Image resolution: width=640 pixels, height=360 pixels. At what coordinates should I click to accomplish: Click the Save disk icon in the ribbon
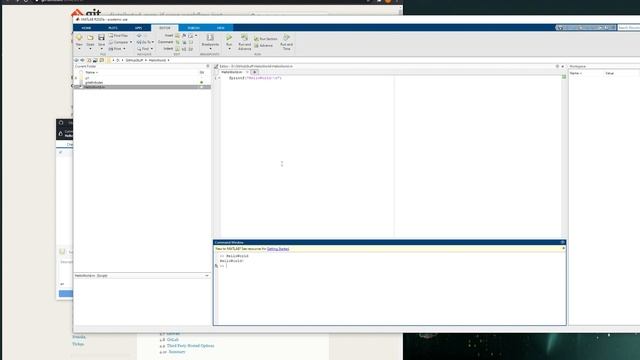pyautogui.click(x=101, y=38)
